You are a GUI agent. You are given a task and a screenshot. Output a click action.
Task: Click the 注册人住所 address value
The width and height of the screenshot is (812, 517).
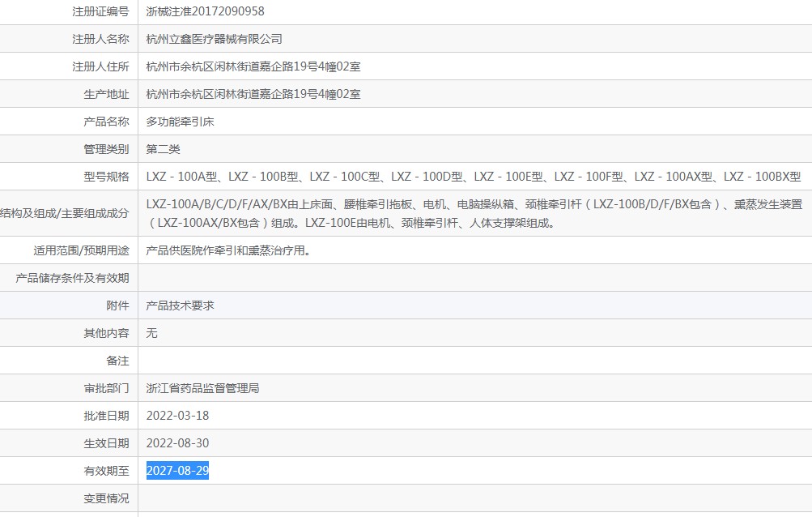[x=253, y=66]
